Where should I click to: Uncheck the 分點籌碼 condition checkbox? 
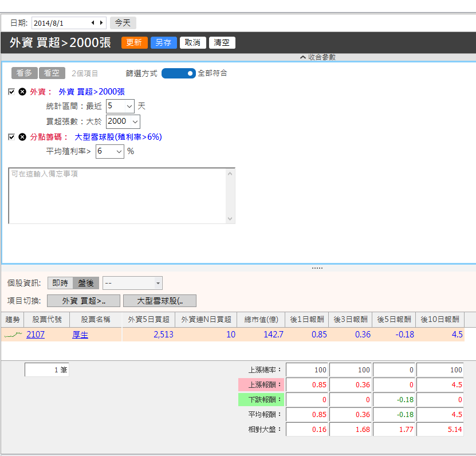pyautogui.click(x=11, y=137)
